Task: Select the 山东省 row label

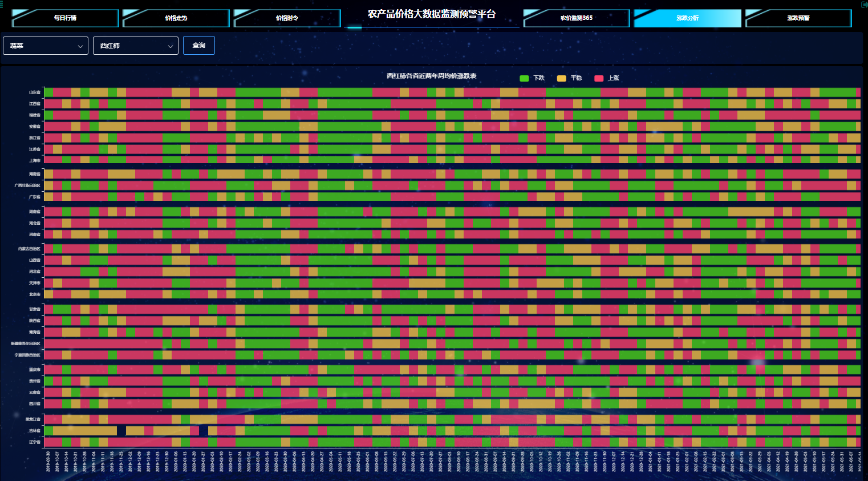Action: tap(35, 92)
